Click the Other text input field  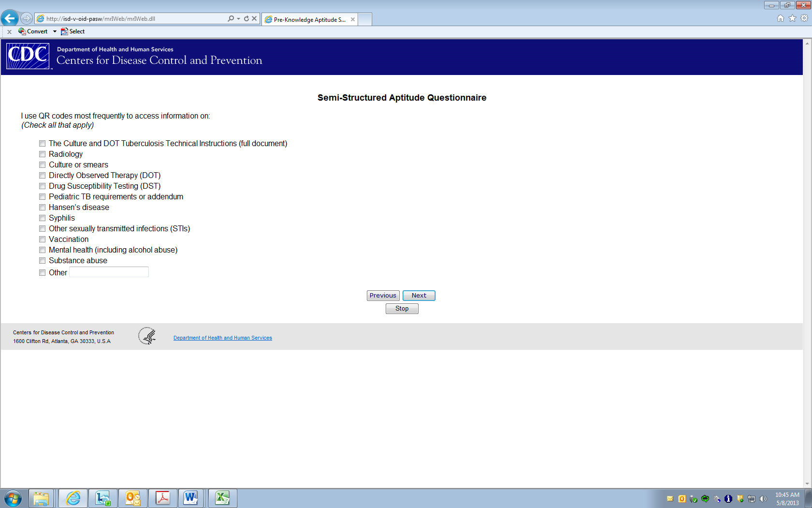pyautogui.click(x=109, y=272)
